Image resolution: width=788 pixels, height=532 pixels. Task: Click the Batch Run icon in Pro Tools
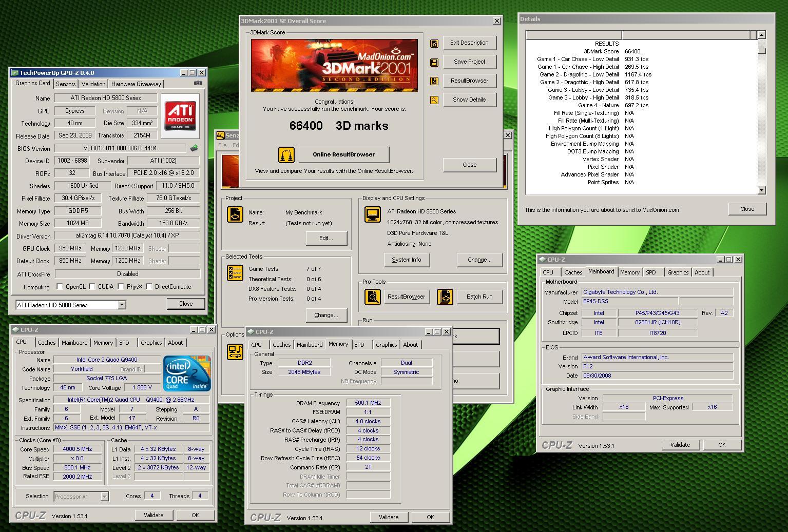point(445,297)
